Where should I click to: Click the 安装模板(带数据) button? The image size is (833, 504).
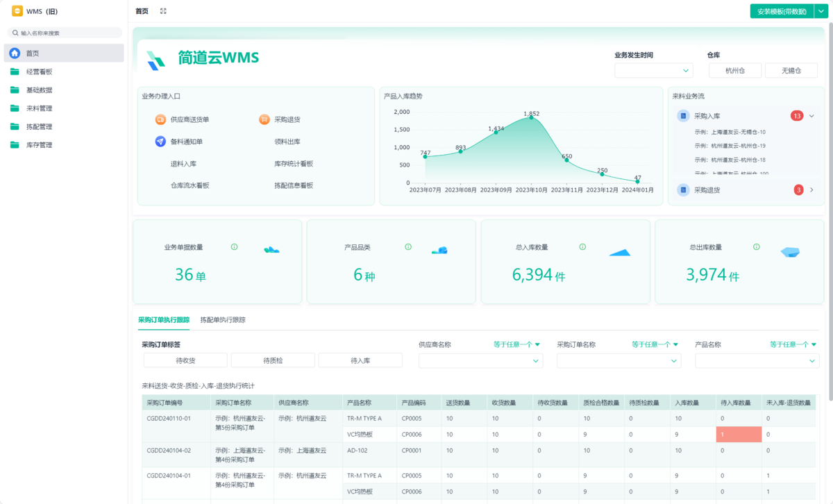pos(782,11)
